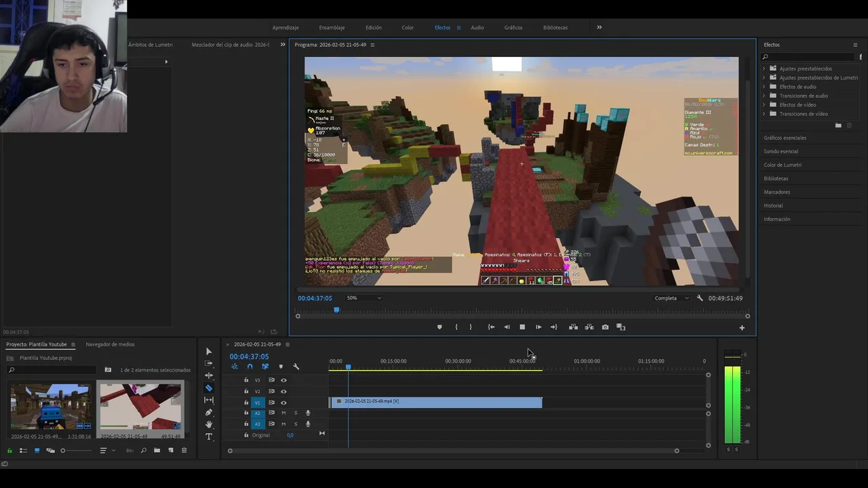Mark Out point in Program monitor
868x488 pixels.
(x=471, y=327)
